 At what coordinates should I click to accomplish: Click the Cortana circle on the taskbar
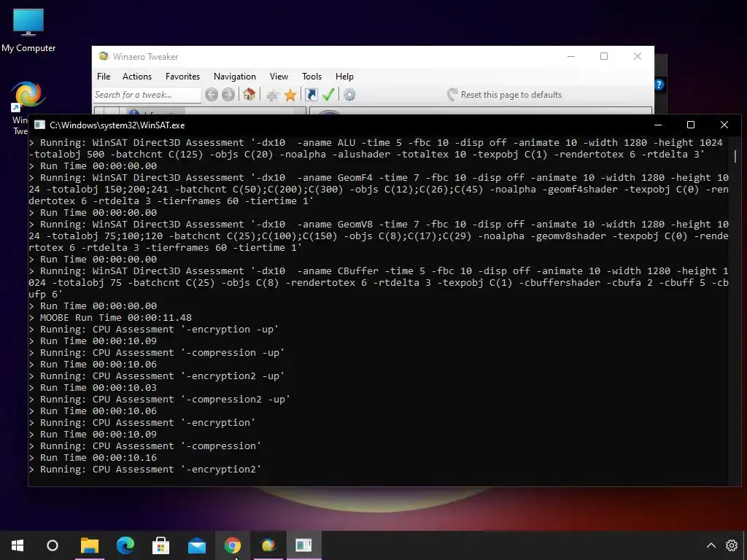coord(53,545)
